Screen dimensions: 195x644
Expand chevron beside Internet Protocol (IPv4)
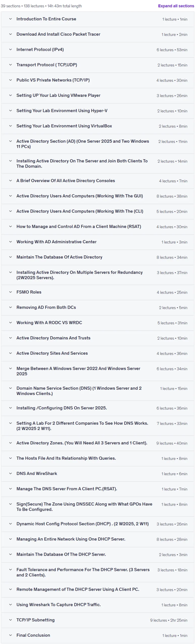pyautogui.click(x=10, y=50)
